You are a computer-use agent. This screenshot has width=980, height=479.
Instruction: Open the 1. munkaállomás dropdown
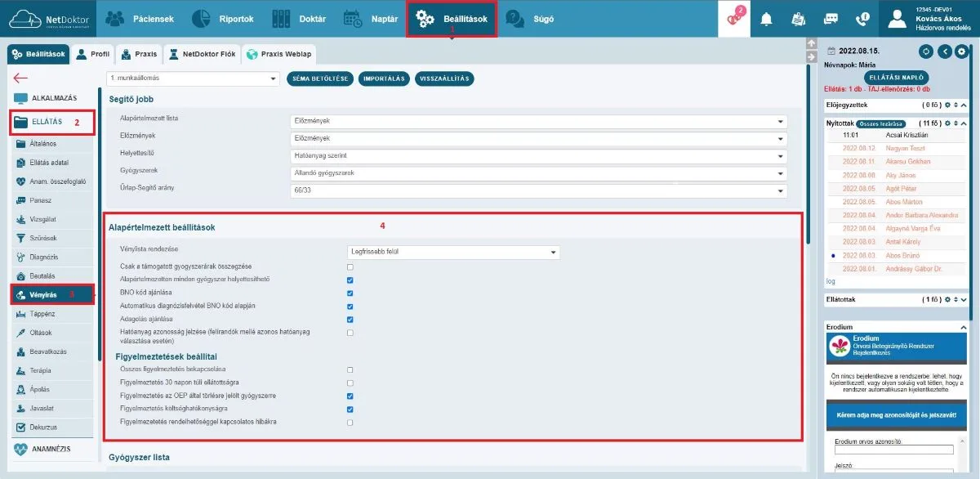pyautogui.click(x=193, y=78)
